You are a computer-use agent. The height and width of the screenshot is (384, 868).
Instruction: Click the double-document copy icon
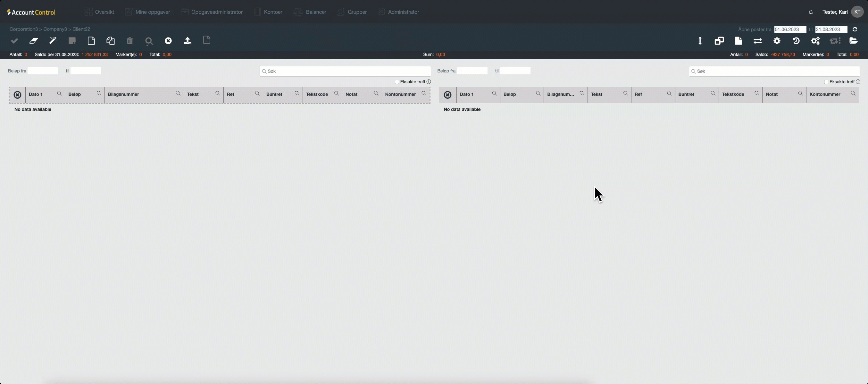pyautogui.click(x=111, y=41)
